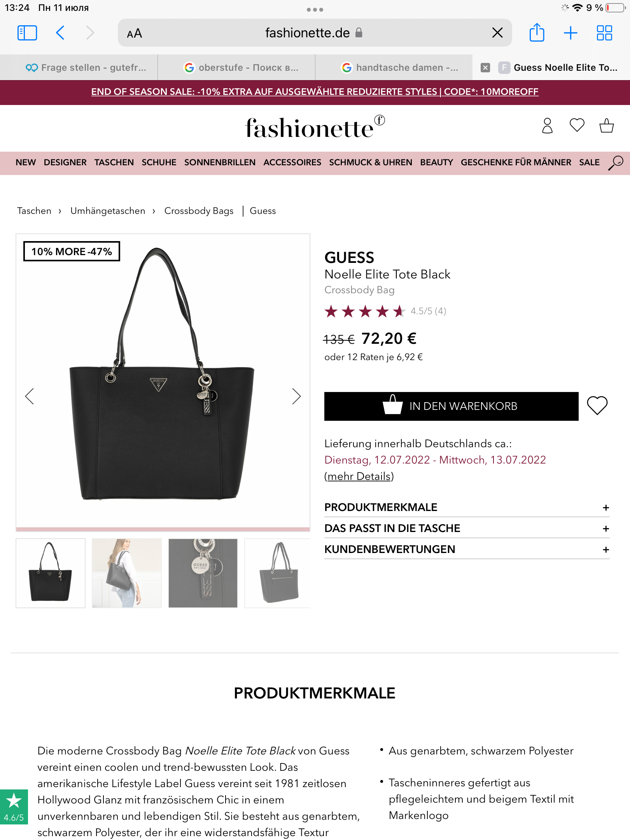Open wishlist heart icon in header
This screenshot has height=840, width=630.
577,125
